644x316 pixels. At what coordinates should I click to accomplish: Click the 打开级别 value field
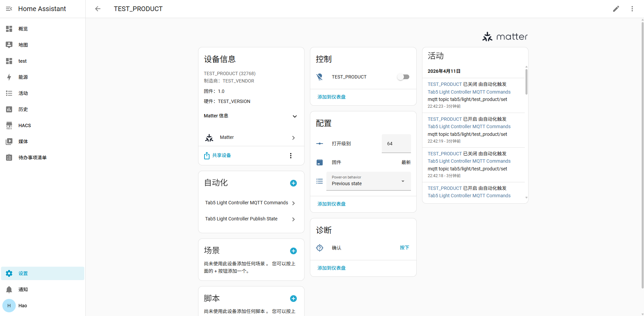(x=396, y=144)
